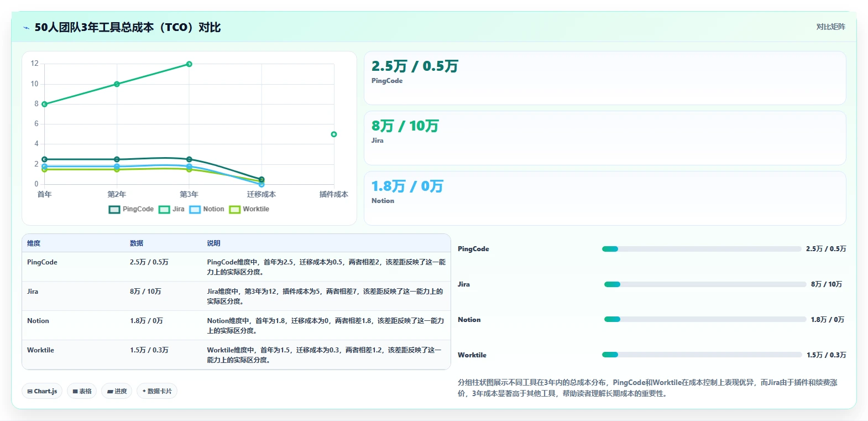
Task: Click the 进度 tag chip
Action: coord(117,391)
